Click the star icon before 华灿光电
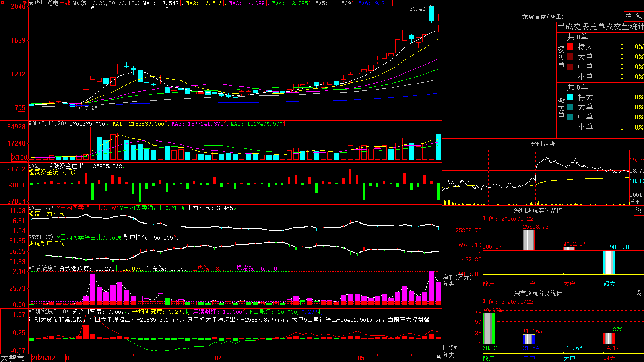This screenshot has width=644, height=362. (31, 3)
